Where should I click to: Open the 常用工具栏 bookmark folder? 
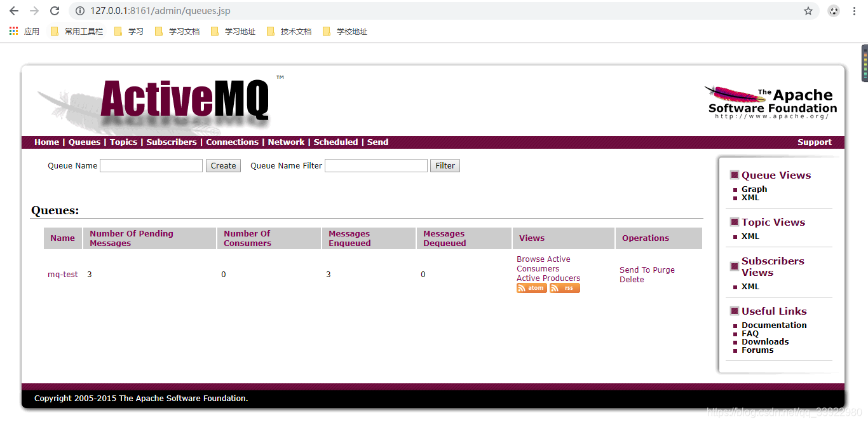pos(76,31)
